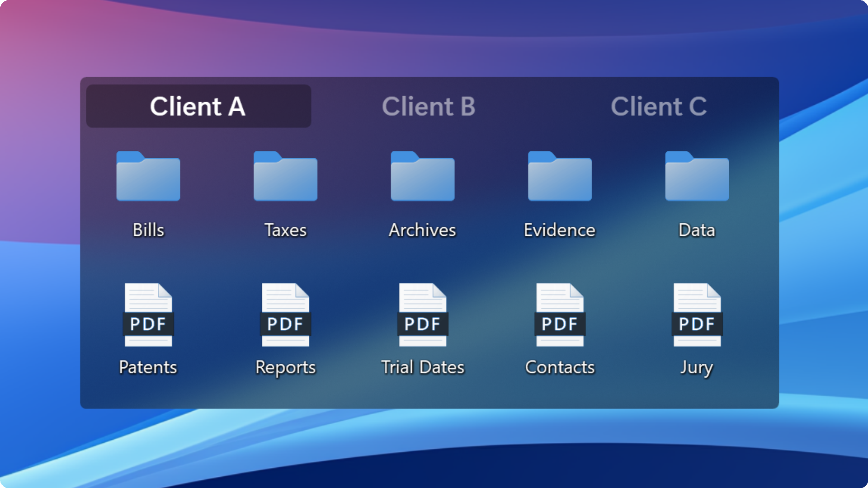The width and height of the screenshot is (868, 488).
Task: Switch to the Client A tab
Action: pyautogui.click(x=198, y=106)
